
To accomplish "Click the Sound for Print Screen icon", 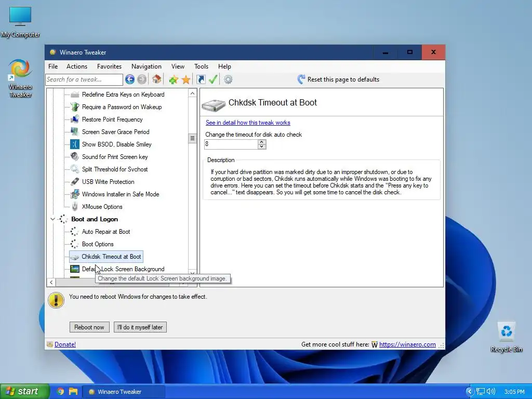I will (x=75, y=157).
